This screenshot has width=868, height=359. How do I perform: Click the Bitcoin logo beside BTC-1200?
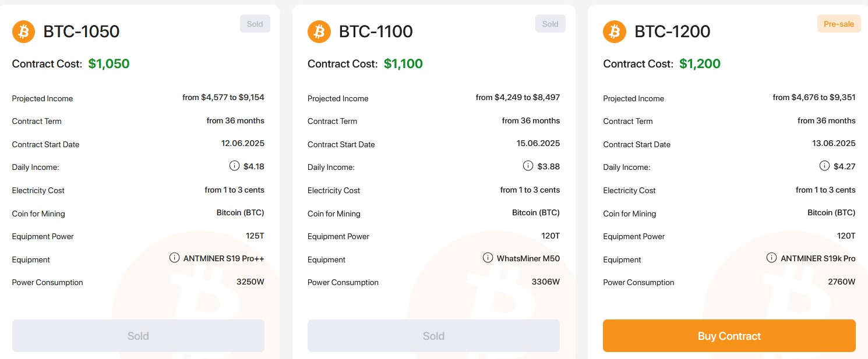(615, 31)
